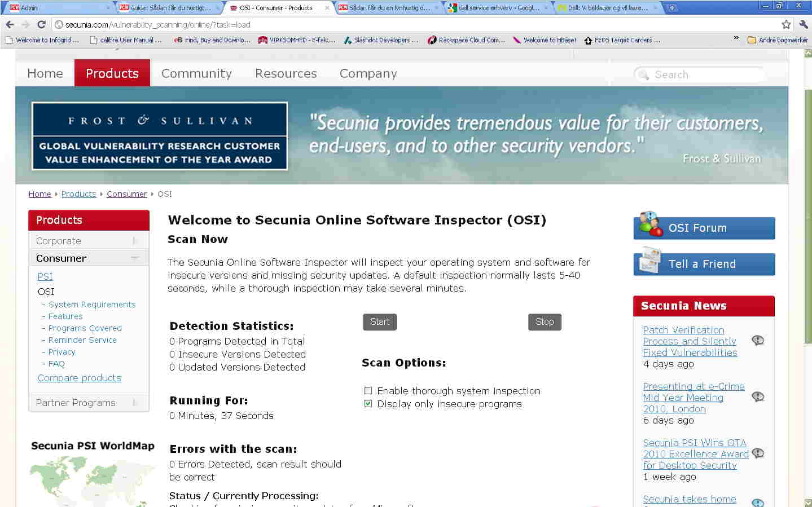
Task: Open the Community navigation menu
Action: [196, 73]
